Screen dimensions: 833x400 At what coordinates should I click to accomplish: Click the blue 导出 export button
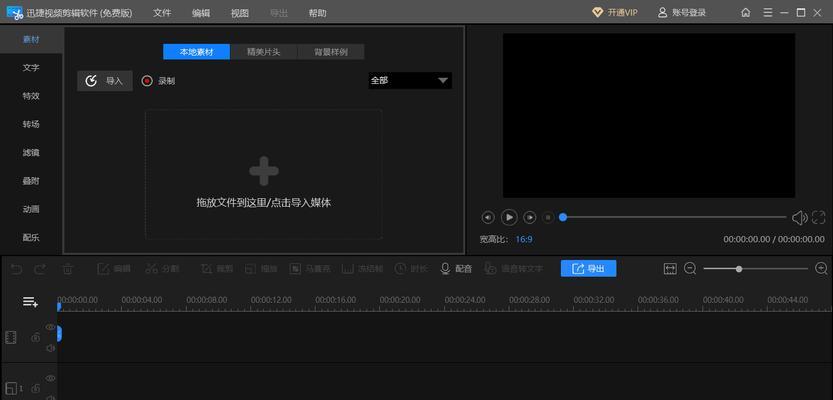pos(589,268)
